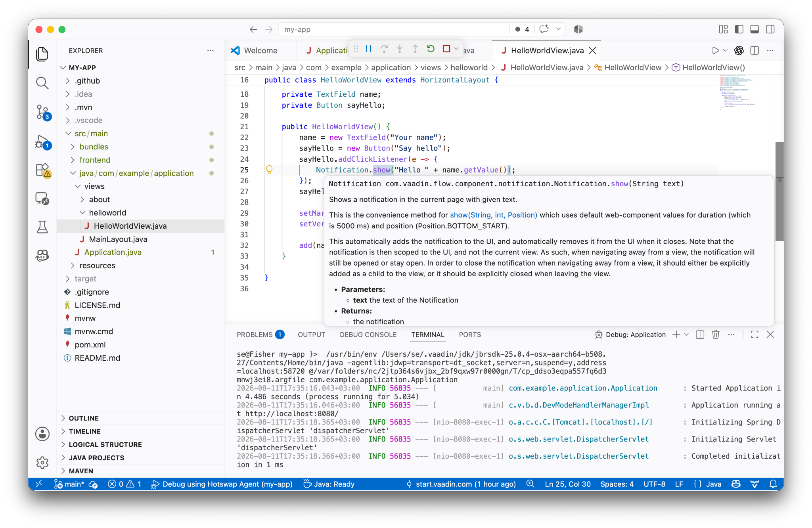Open pom.xml in the explorer

[x=90, y=345]
